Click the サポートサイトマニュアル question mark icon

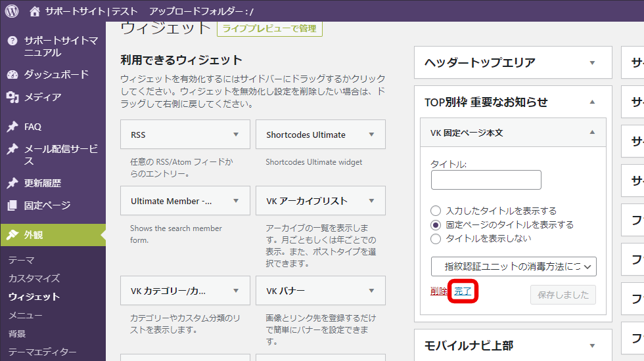tap(12, 41)
